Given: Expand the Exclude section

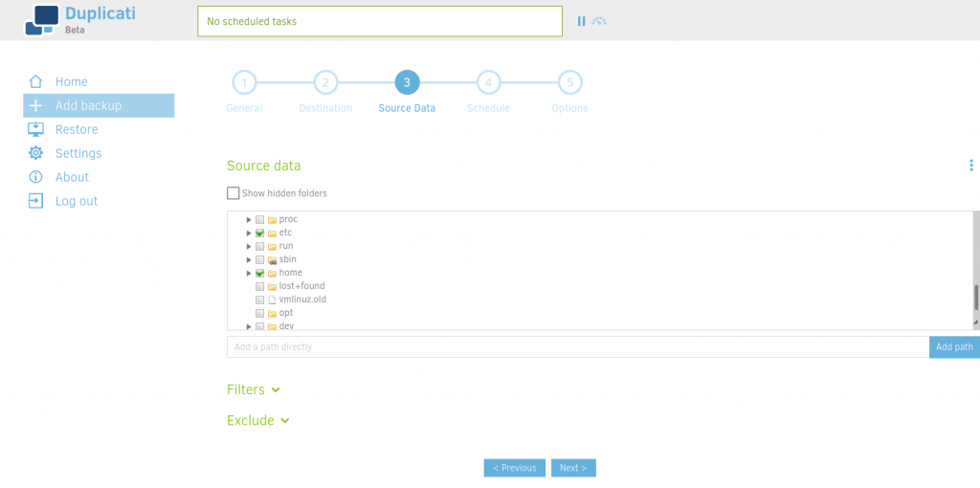Looking at the screenshot, I should click(x=258, y=420).
